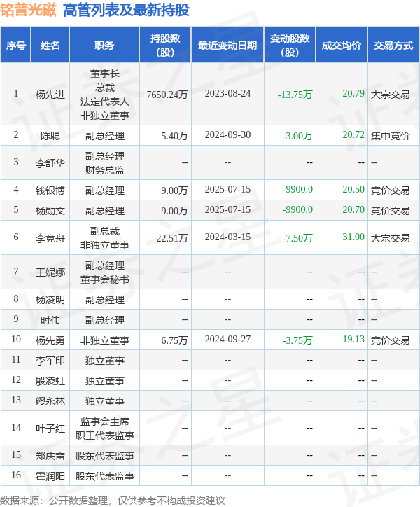Click the 铭普光磁 company name title
The height and width of the screenshot is (507, 420).
pos(28,11)
